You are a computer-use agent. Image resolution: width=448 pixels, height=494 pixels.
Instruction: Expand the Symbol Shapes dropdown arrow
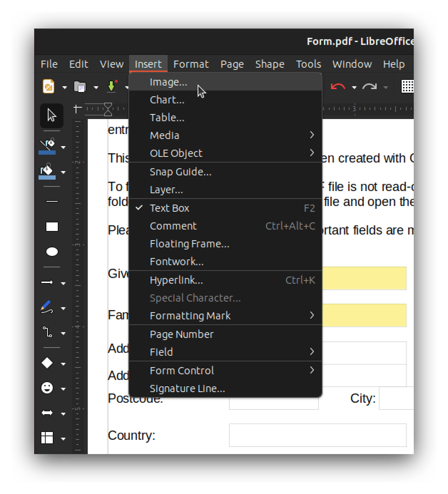click(63, 389)
